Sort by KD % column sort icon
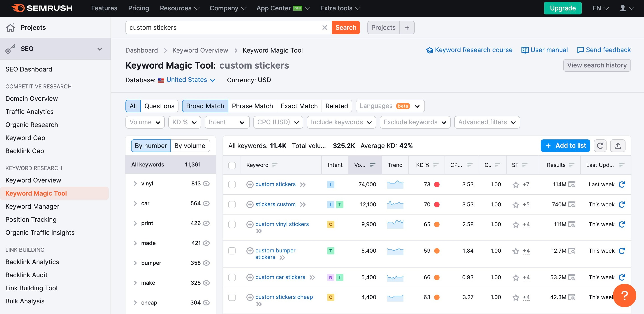644x314 pixels. (436, 165)
